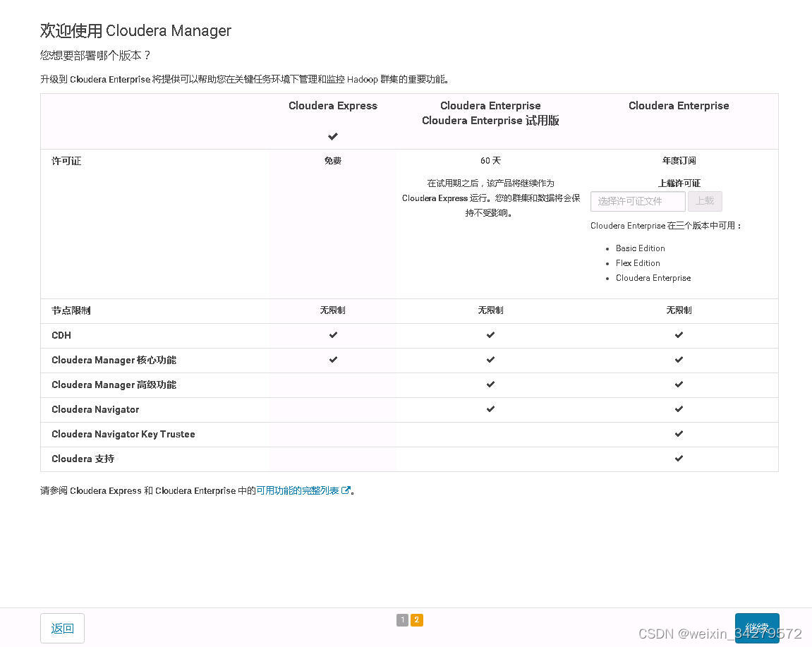
Task: Click the Cloudera 支持 row label
Action: 83,459
